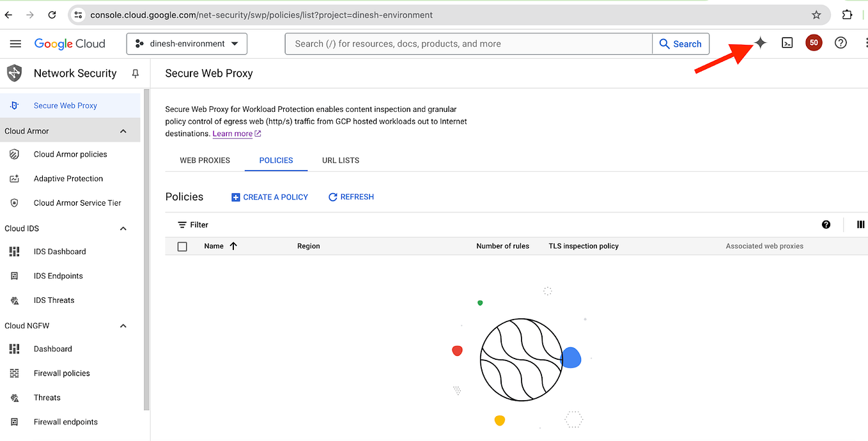Open notifications showing 50 alerts
This screenshot has width=868, height=441.
(x=814, y=42)
